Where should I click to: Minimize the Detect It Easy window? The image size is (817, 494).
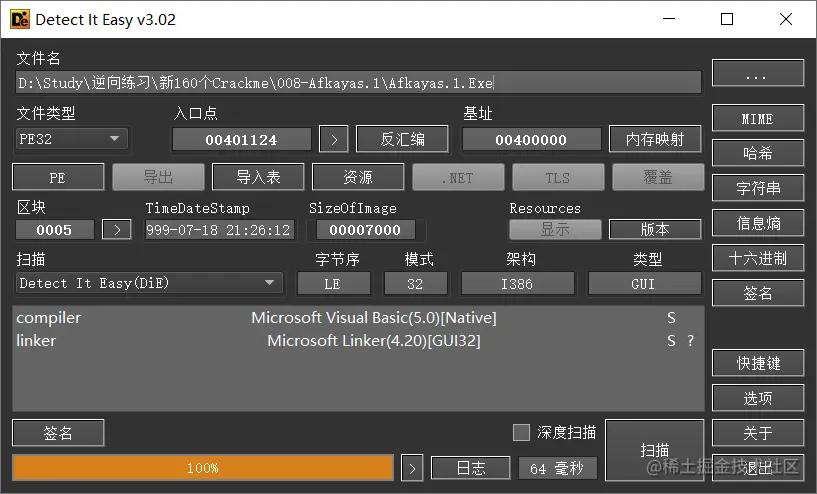(669, 19)
